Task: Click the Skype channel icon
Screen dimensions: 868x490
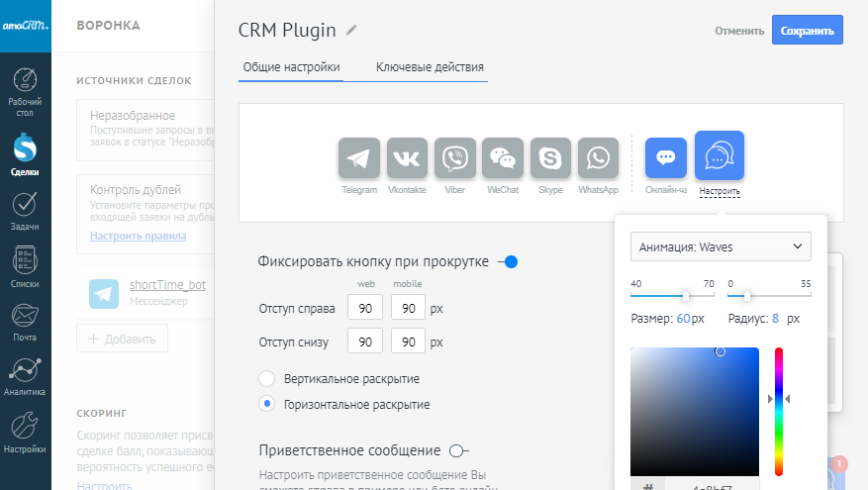Action: click(550, 158)
